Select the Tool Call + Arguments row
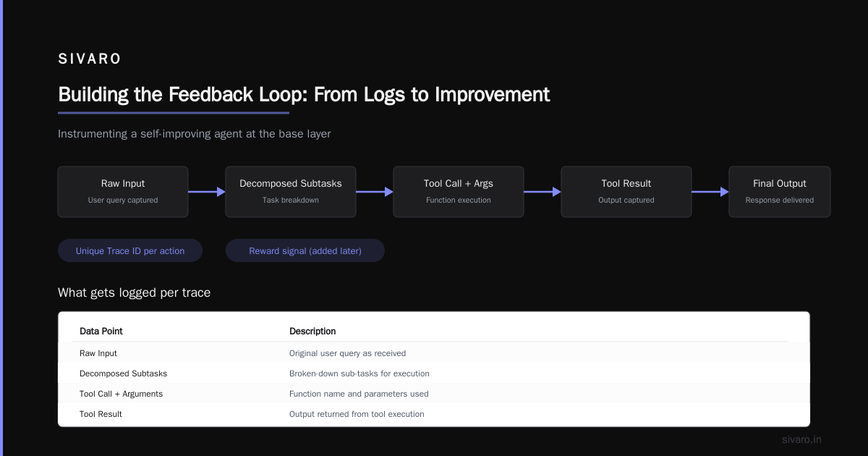This screenshot has width=868, height=456. [x=434, y=394]
